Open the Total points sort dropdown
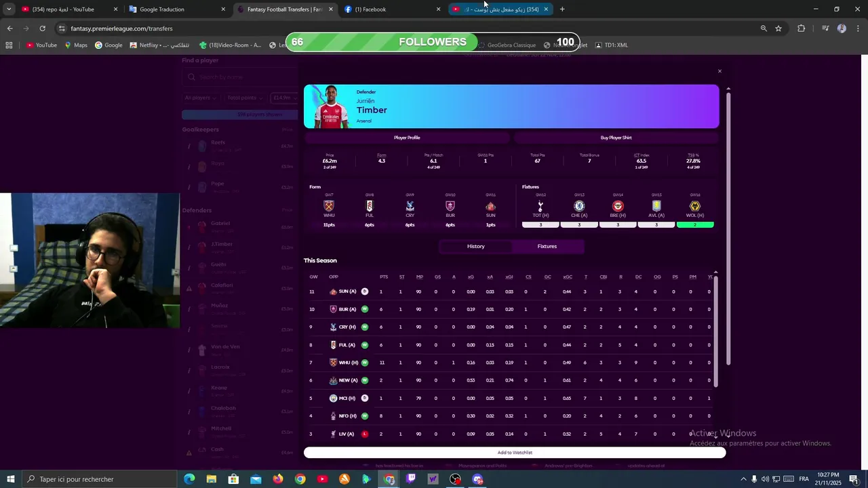868x488 pixels. point(244,98)
